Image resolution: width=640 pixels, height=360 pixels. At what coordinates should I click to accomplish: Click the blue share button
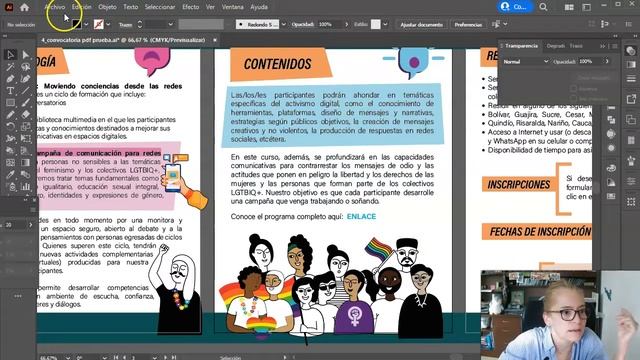coord(515,7)
